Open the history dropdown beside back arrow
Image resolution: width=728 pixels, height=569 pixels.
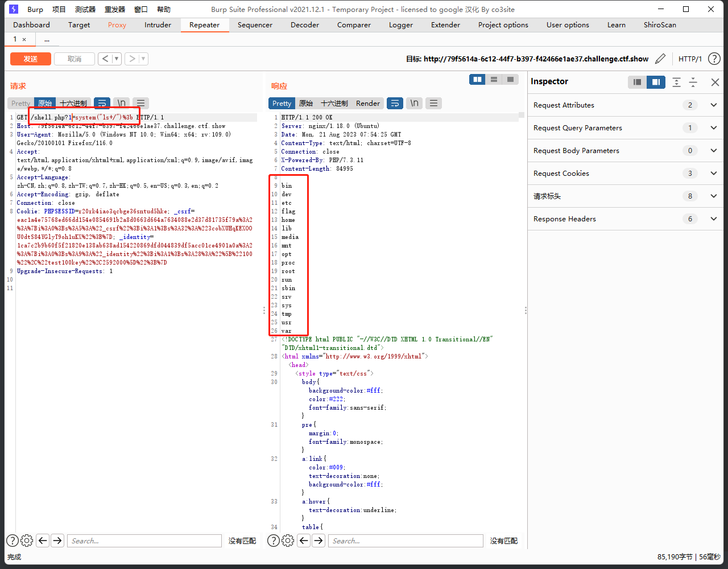coord(117,59)
